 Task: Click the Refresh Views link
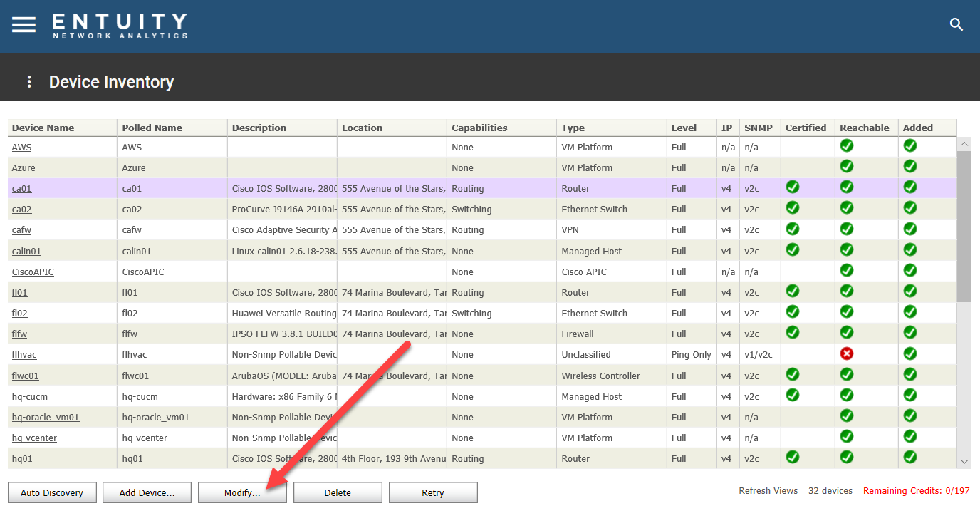click(768, 491)
